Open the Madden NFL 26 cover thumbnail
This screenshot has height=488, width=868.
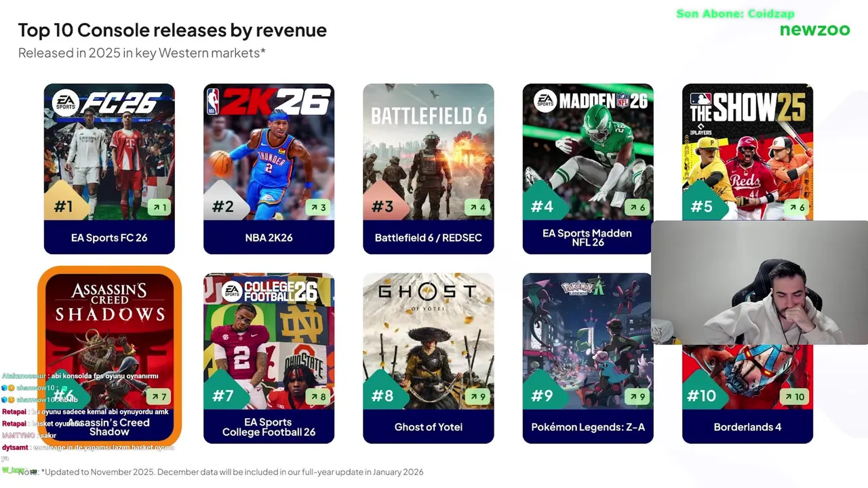coord(588,152)
